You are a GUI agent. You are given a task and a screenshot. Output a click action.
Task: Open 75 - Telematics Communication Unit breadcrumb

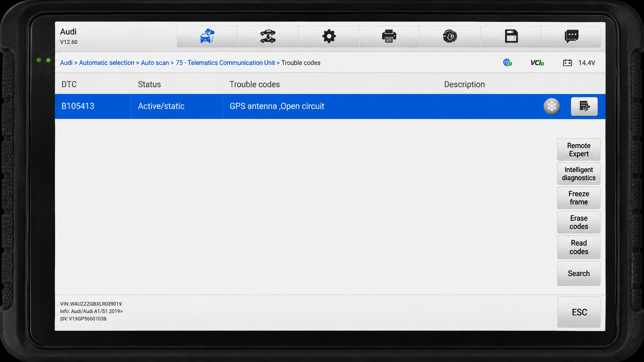[225, 63]
